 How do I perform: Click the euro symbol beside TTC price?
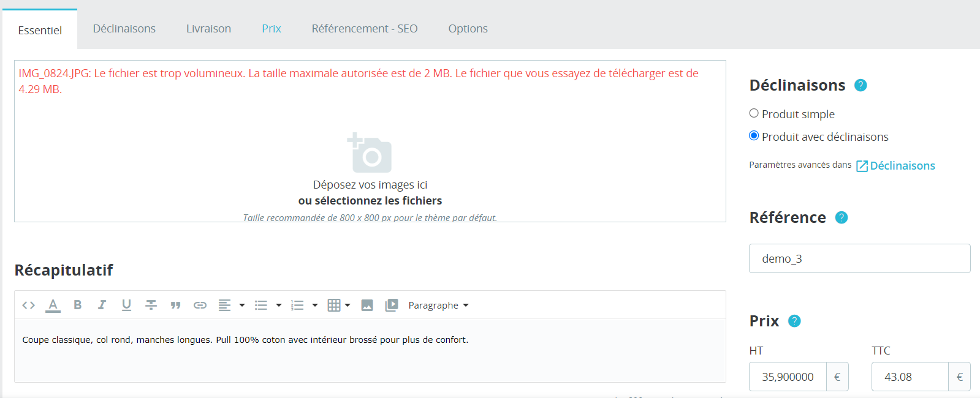point(960,377)
